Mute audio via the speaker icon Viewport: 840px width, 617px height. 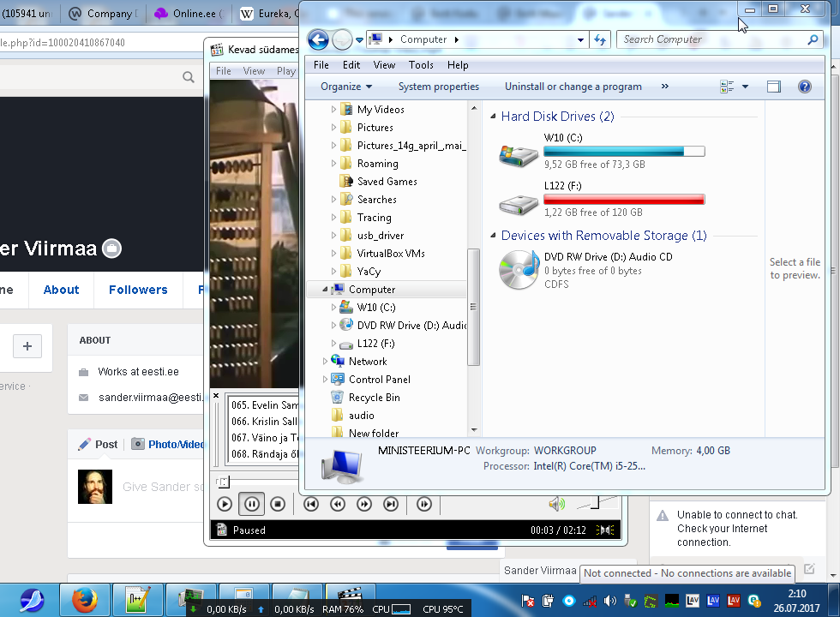pos(556,504)
